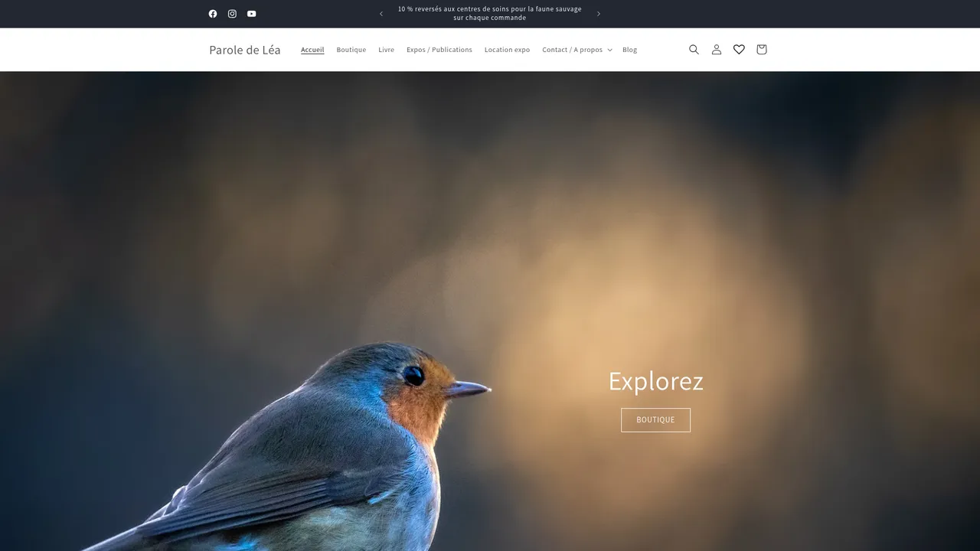Screen dimensions: 980x551
Task: Open the Expos / Publications menu item
Action: click(x=439, y=50)
